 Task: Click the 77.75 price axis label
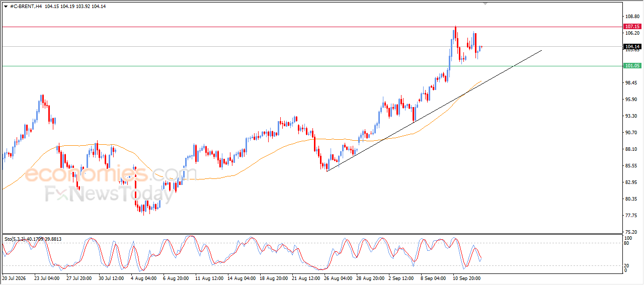pyautogui.click(x=631, y=215)
